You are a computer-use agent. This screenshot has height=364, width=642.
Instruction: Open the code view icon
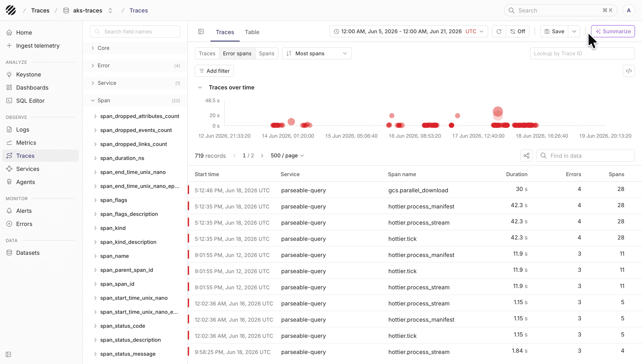click(629, 71)
